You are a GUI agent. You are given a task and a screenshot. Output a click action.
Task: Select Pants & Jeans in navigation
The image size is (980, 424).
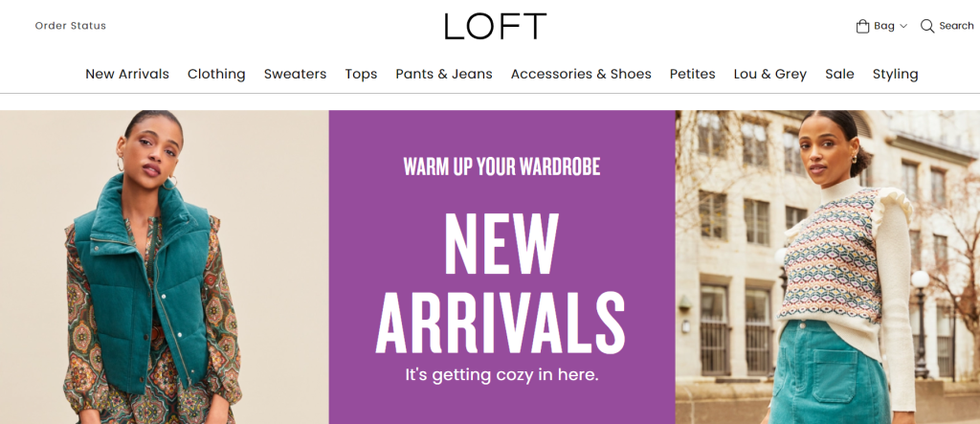pos(444,74)
